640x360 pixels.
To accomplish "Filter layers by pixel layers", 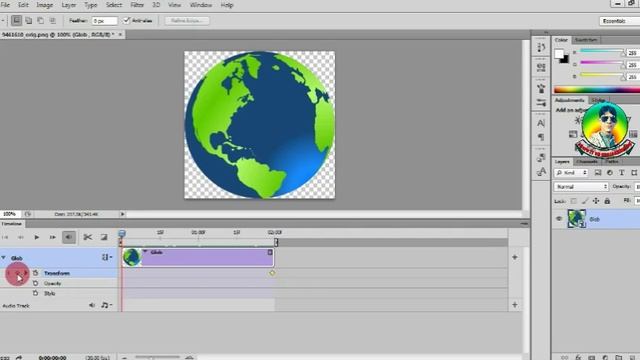I will [598, 173].
